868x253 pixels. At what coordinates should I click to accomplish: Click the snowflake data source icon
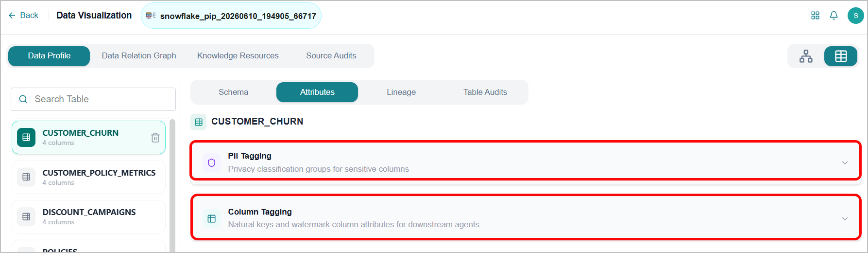[151, 16]
